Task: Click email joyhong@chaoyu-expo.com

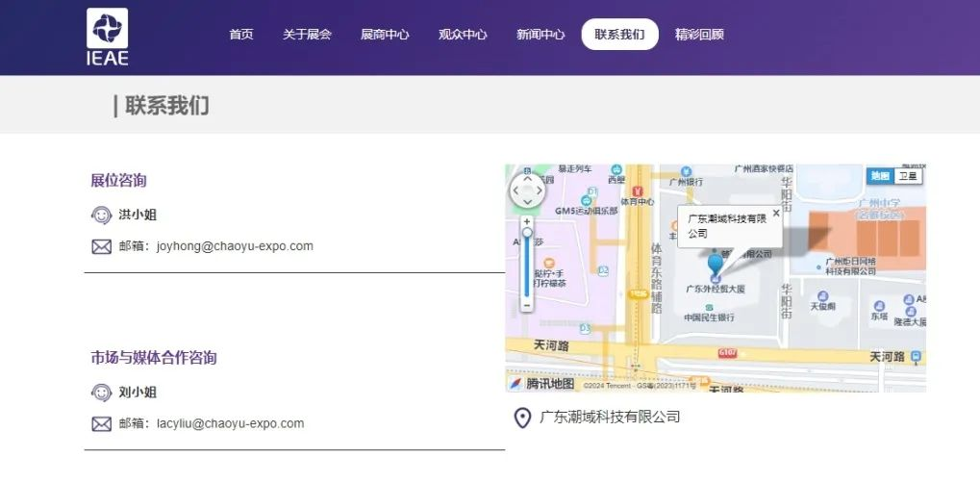Action: 235,246
